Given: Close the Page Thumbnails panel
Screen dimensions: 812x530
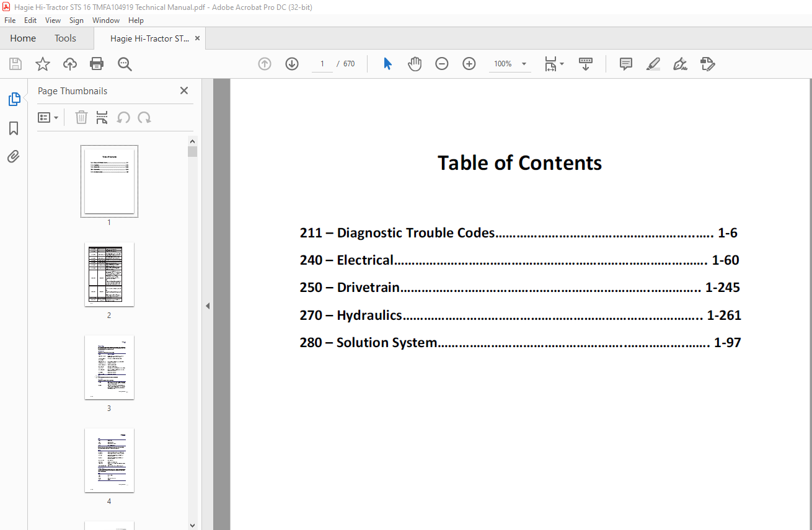Looking at the screenshot, I should tap(184, 91).
